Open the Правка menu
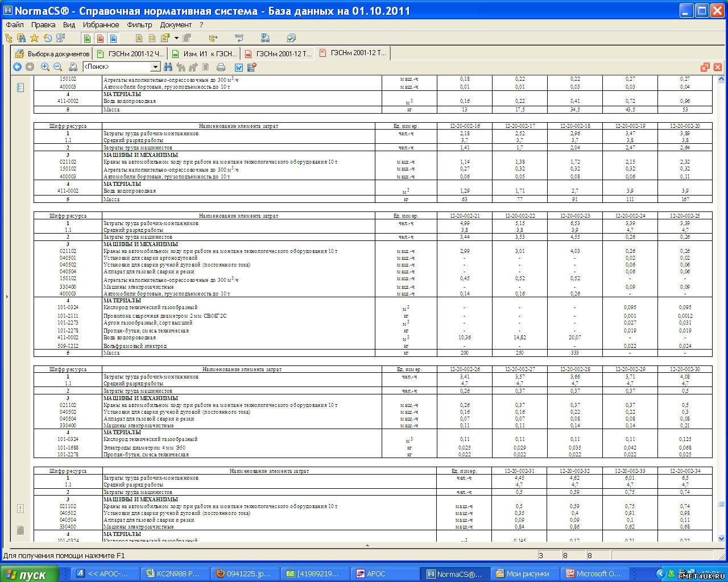Screen dimensions: 728x582 click(43, 24)
